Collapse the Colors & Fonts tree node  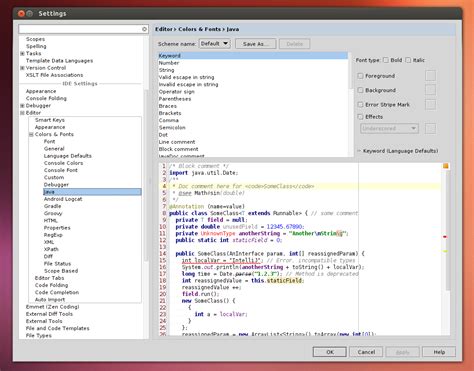31,135
